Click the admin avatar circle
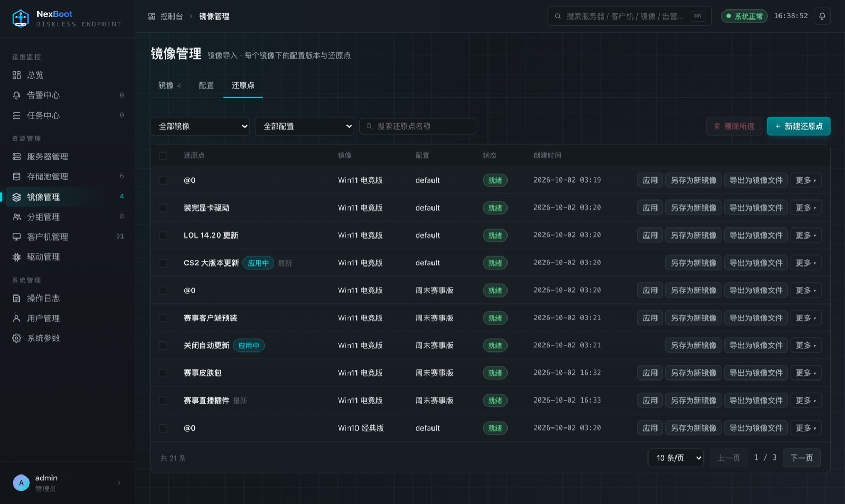The height and width of the screenshot is (504, 845). pyautogui.click(x=21, y=483)
